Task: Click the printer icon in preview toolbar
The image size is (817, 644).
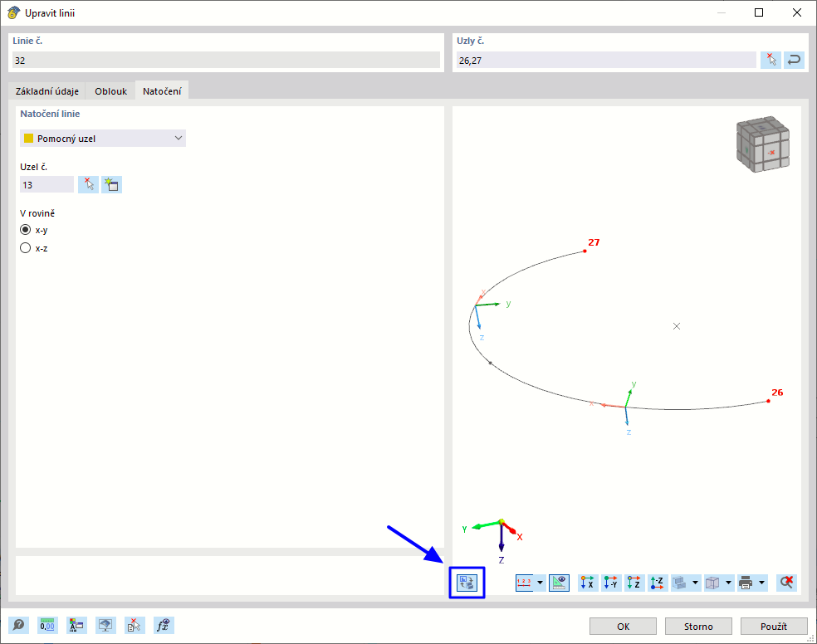Action: coord(746,583)
